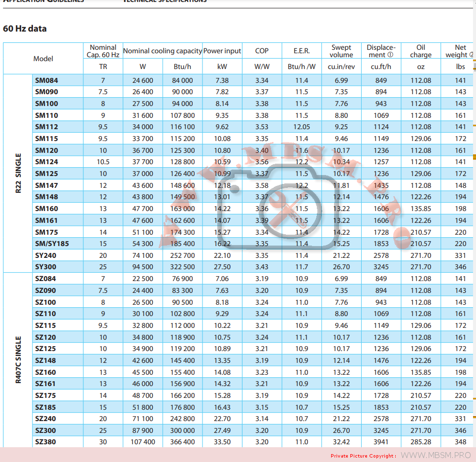The image size is (476, 462).
Task: Click the footnote marker beside Displacement header
Action: [390, 55]
